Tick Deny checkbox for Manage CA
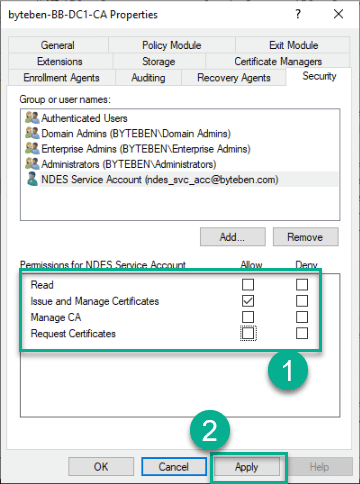Image resolution: width=360 pixels, height=484 pixels. 302,317
